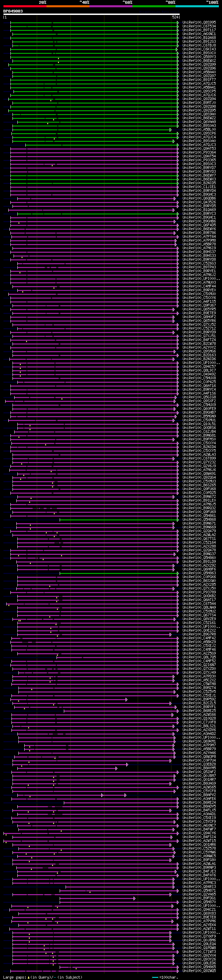Open hit UniRef100_C6KI43 label

[199, 49]
